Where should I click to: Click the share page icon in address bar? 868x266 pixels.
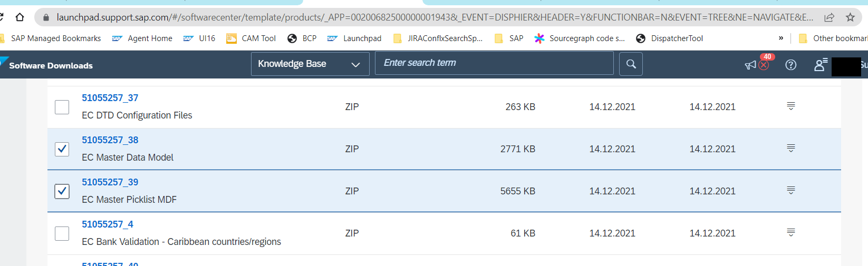(830, 17)
